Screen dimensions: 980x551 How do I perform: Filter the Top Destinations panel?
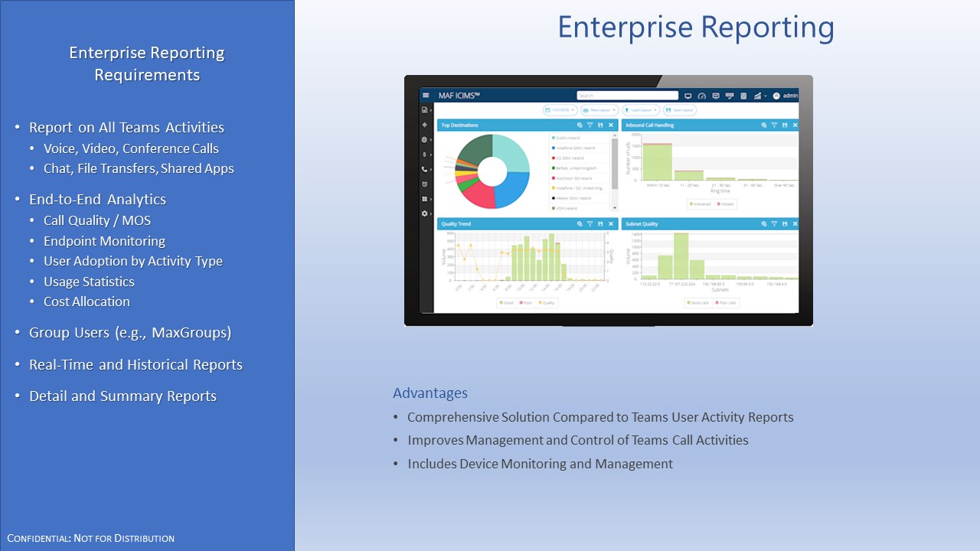pyautogui.click(x=590, y=125)
